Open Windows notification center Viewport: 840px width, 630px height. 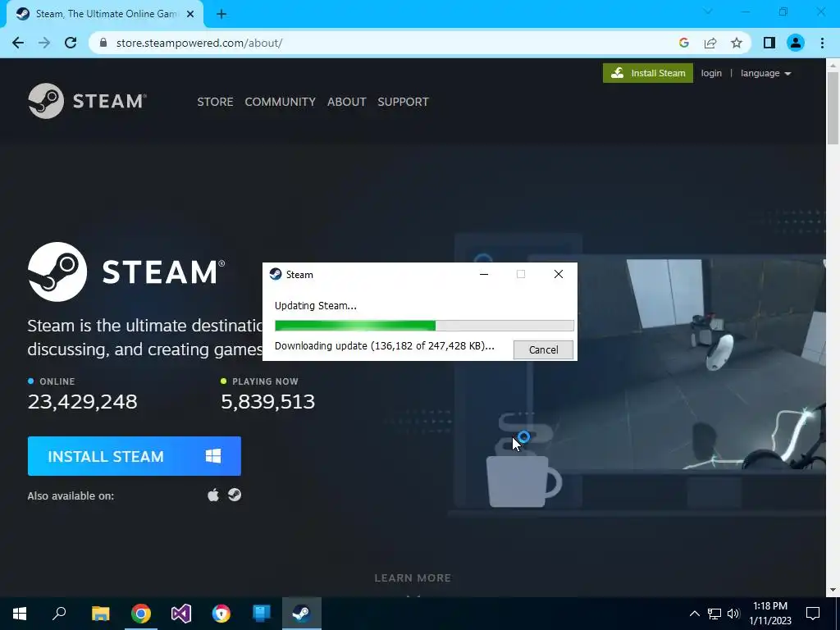pos(813,614)
